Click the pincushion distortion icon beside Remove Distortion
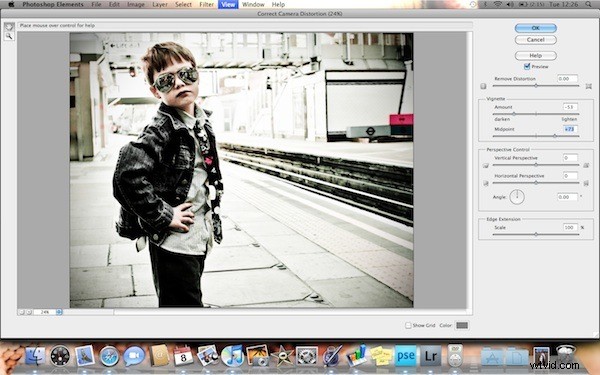Screen dimensions: 600x375 point(589,86)
